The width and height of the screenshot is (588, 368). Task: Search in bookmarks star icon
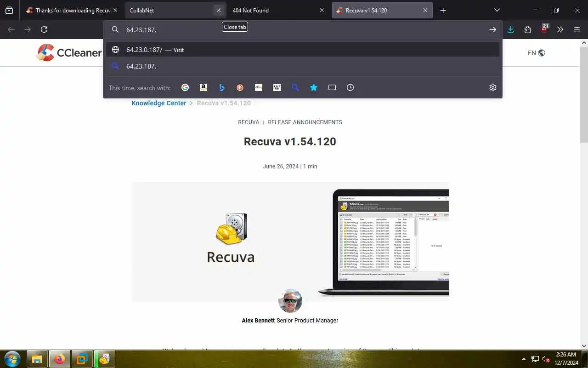(314, 87)
